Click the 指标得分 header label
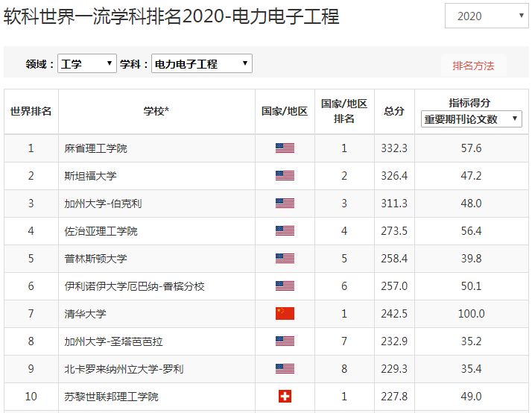Screen dimensions: 532x413 (470, 102)
